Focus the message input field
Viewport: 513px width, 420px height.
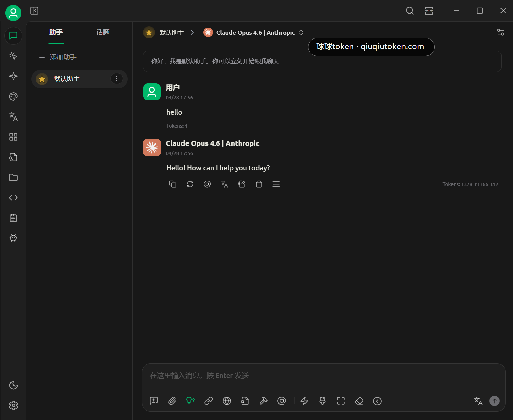(x=323, y=376)
